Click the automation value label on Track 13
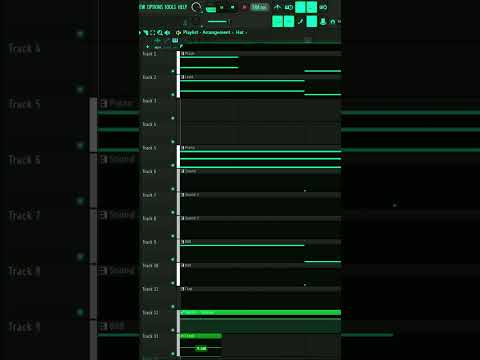Image resolution: width=480 pixels, height=360 pixels. 201,348
